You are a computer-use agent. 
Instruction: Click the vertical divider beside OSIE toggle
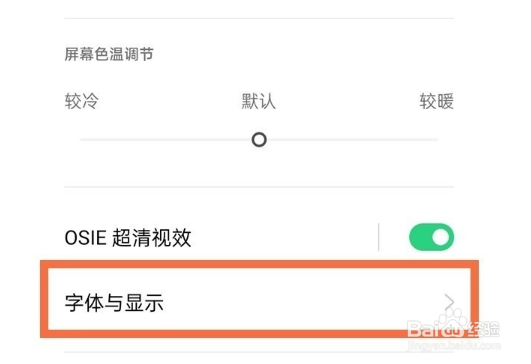(x=378, y=237)
